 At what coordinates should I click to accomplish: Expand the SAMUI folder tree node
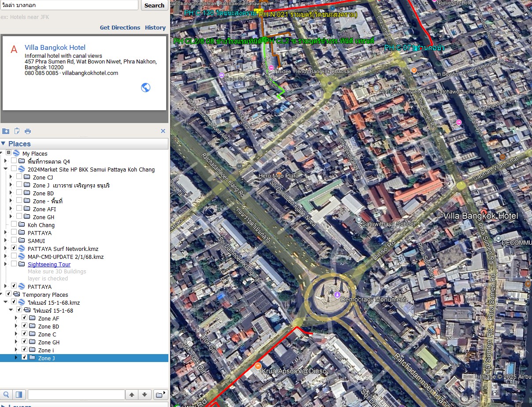click(x=6, y=241)
